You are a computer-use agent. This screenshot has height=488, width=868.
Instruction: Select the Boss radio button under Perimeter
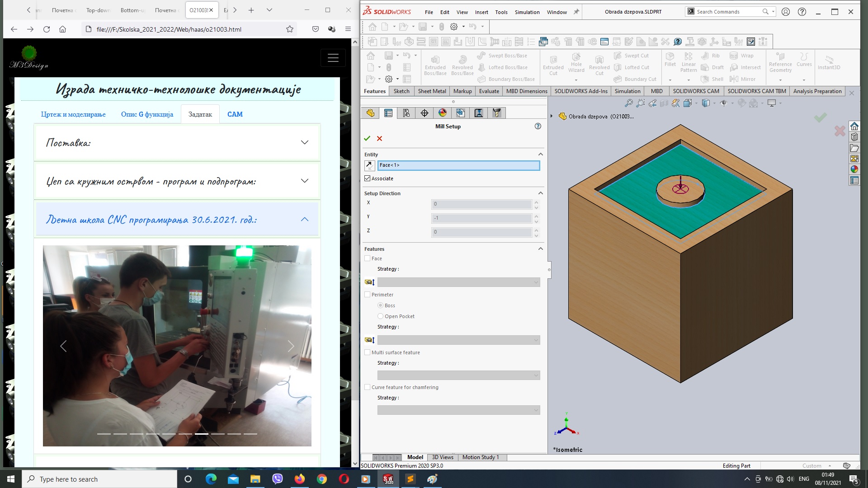380,305
